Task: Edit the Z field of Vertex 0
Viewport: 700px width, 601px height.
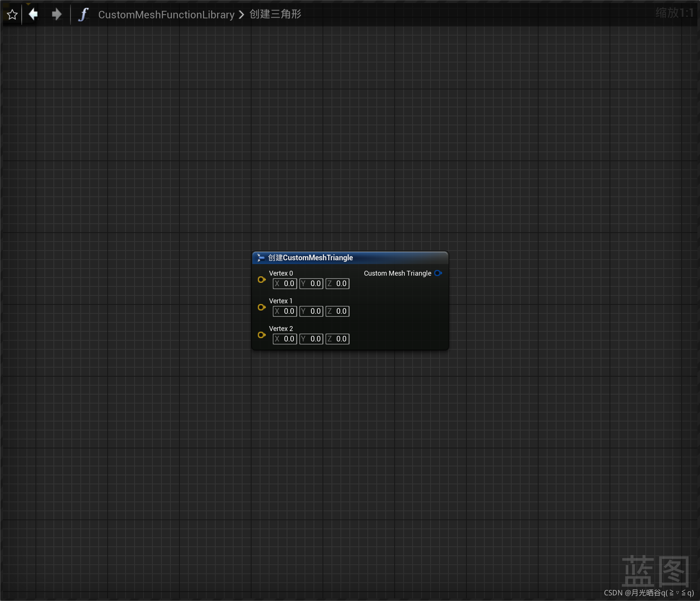Action: pyautogui.click(x=337, y=283)
